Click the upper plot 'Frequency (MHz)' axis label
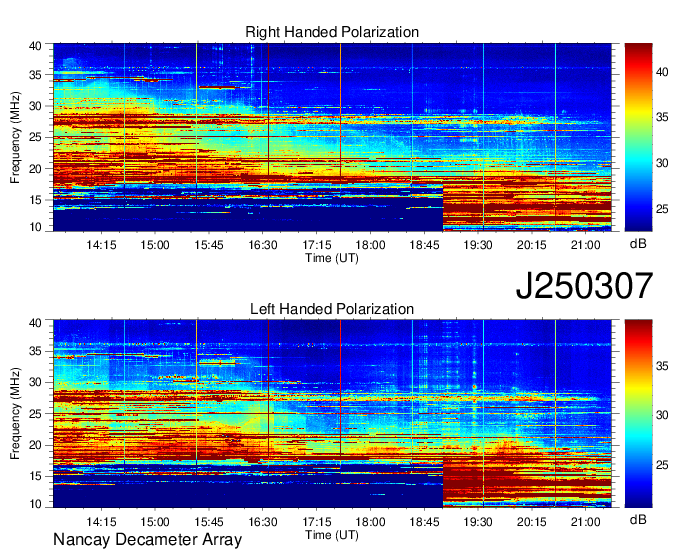This screenshot has height=552, width=680. tap(15, 137)
